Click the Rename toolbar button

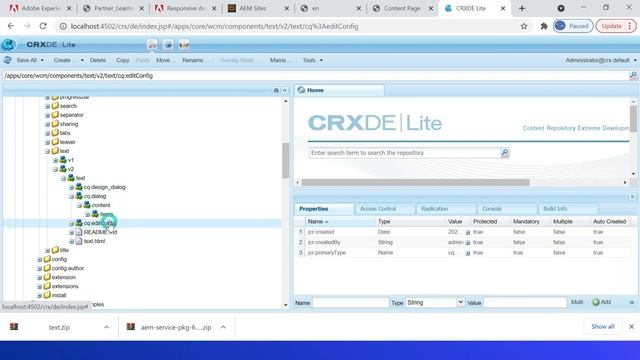[x=195, y=60]
